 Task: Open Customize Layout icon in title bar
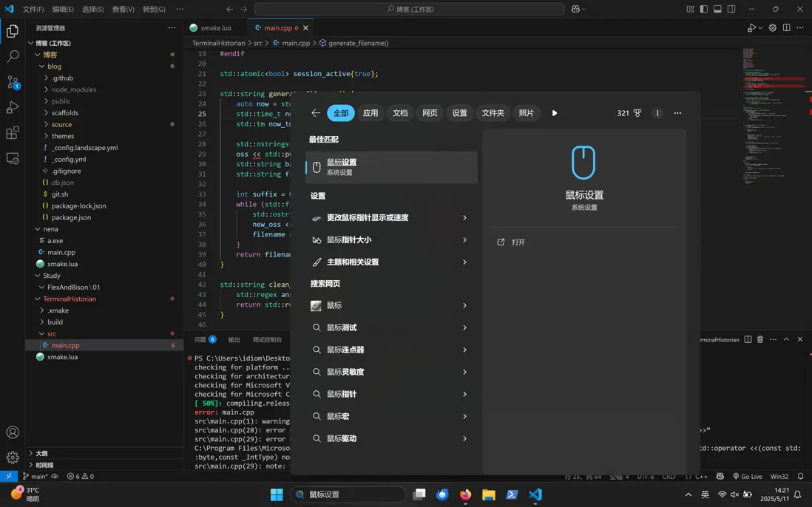tap(690, 9)
